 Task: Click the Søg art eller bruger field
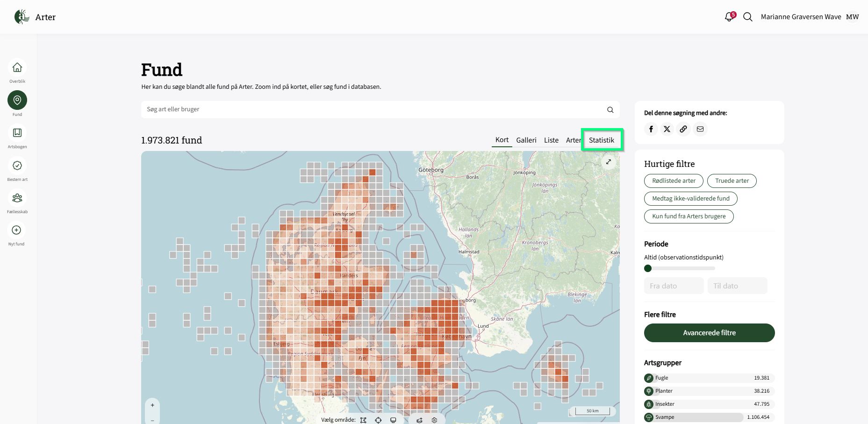point(374,109)
